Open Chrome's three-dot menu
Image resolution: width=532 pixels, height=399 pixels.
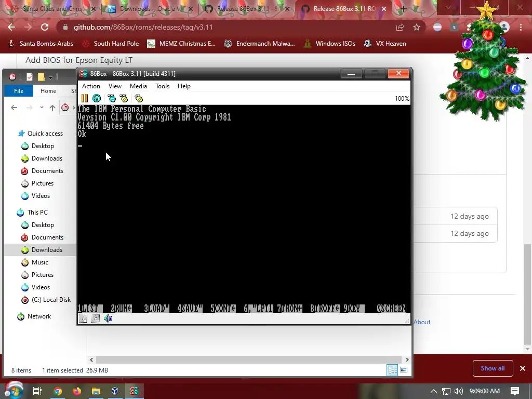(x=521, y=27)
